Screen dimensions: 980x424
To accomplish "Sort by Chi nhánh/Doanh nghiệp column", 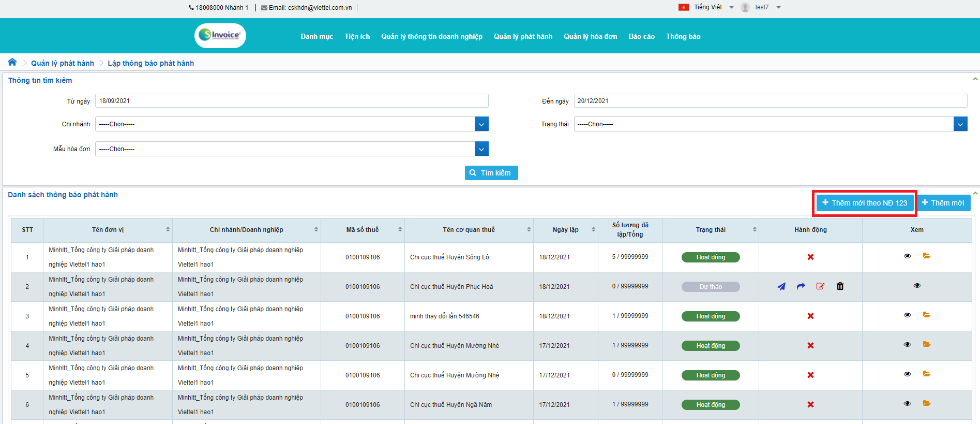I will coord(316,229).
